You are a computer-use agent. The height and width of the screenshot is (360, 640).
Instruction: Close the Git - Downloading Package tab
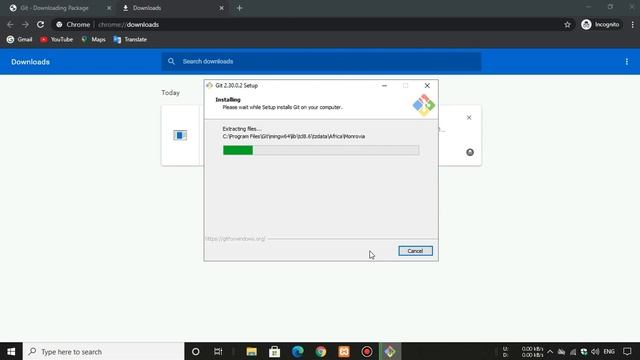109,8
